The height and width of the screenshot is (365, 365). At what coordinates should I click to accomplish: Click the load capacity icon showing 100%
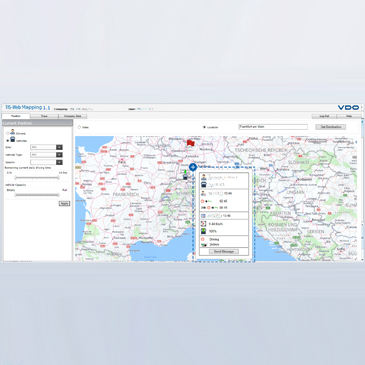point(203,231)
